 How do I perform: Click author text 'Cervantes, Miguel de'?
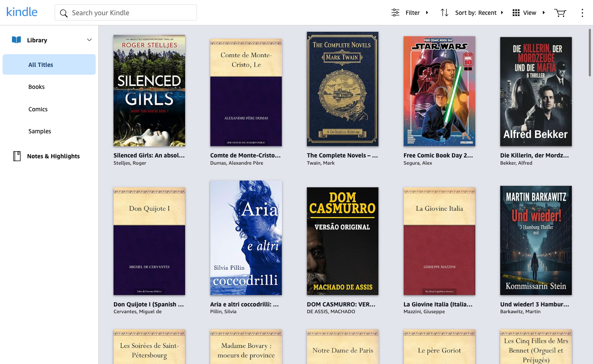tap(138, 312)
